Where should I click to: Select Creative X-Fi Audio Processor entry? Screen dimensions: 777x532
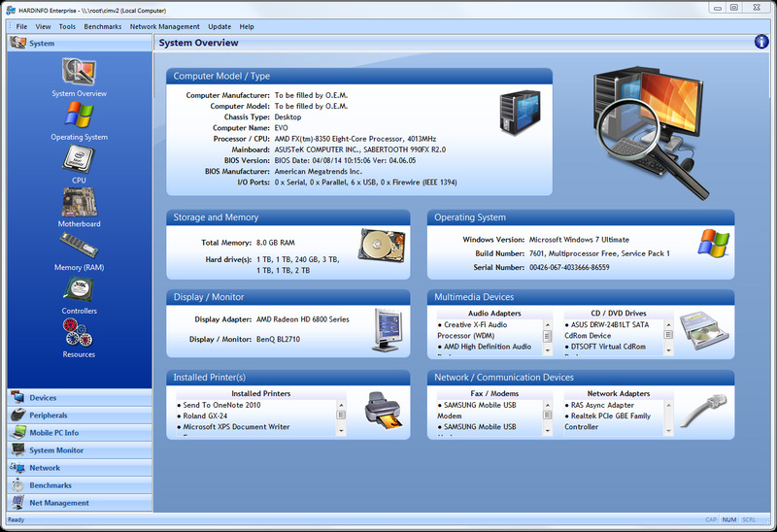pos(472,330)
